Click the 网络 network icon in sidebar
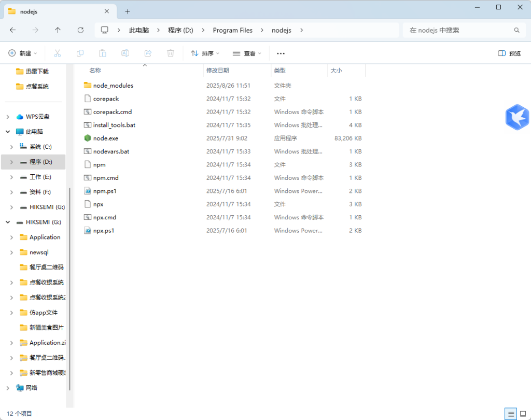Image resolution: width=531 pixels, height=420 pixels. tap(20, 388)
